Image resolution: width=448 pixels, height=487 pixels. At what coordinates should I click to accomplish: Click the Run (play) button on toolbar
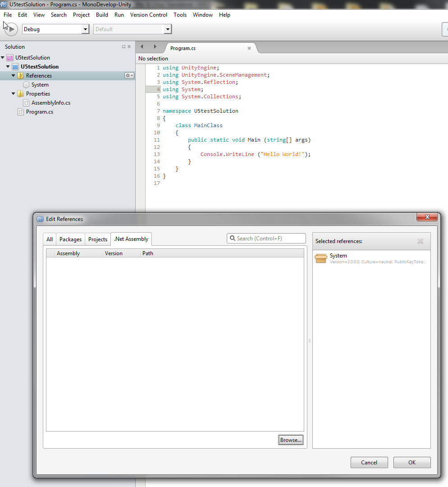pyautogui.click(x=11, y=29)
